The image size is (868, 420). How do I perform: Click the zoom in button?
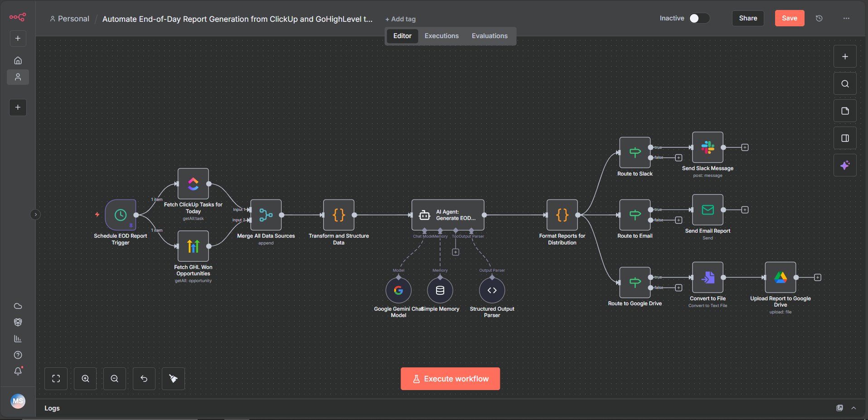pyautogui.click(x=85, y=379)
